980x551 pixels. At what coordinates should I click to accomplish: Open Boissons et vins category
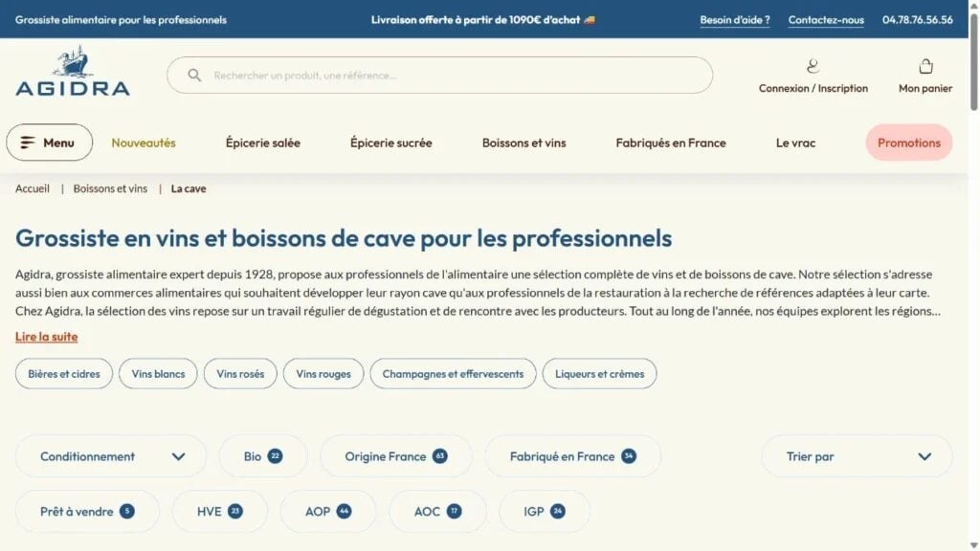pos(523,143)
